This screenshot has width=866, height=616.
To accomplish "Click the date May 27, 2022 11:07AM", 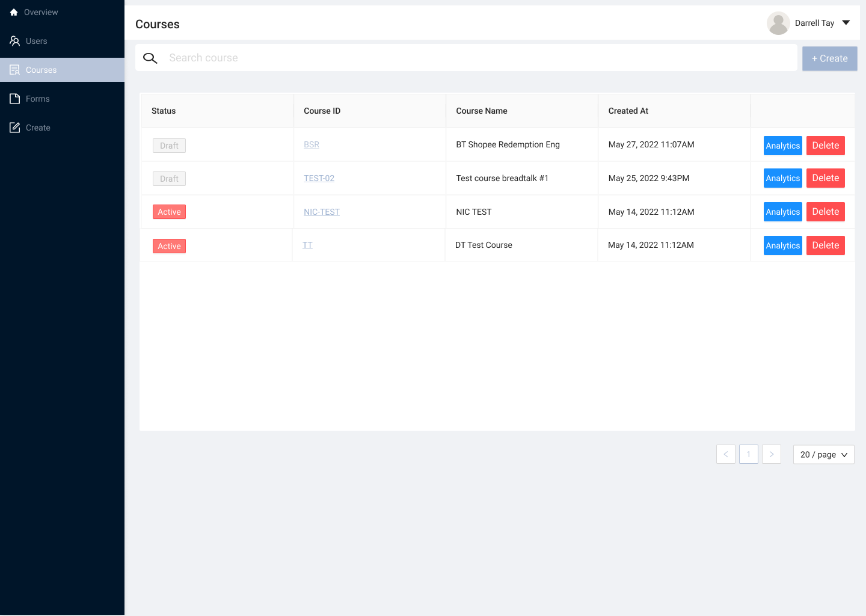I will pos(651,144).
